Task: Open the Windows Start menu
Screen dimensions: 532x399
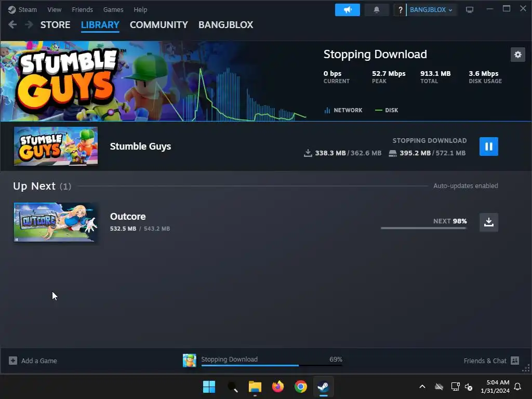Action: tap(209, 387)
